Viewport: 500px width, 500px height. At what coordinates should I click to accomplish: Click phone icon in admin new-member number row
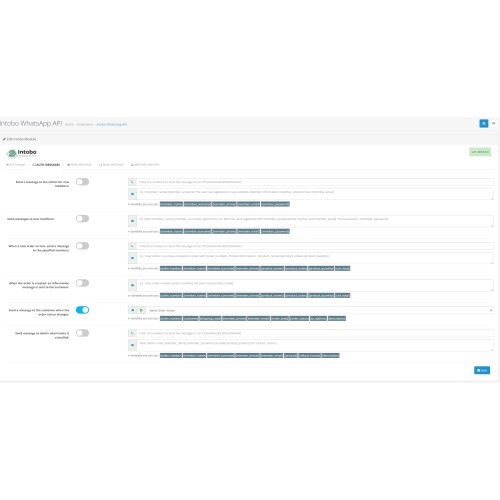[132, 182]
